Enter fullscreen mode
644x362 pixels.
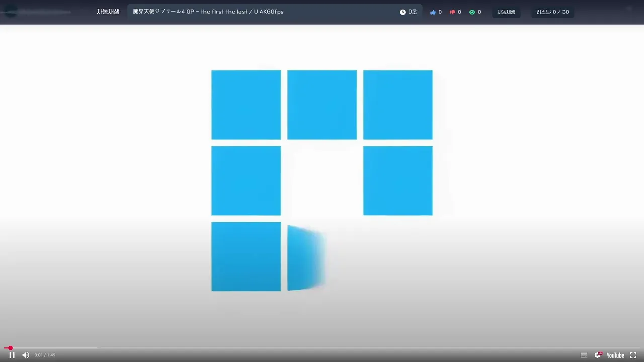pyautogui.click(x=633, y=355)
